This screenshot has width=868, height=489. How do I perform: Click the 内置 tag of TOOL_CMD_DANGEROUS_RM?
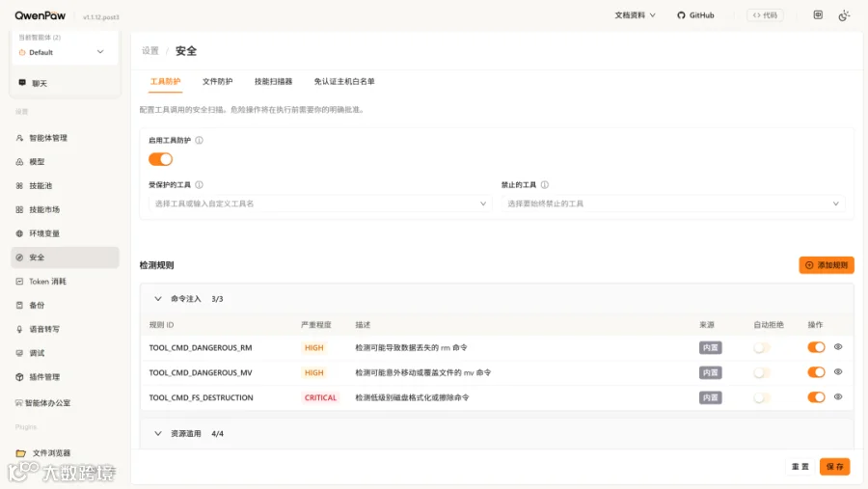coord(710,348)
